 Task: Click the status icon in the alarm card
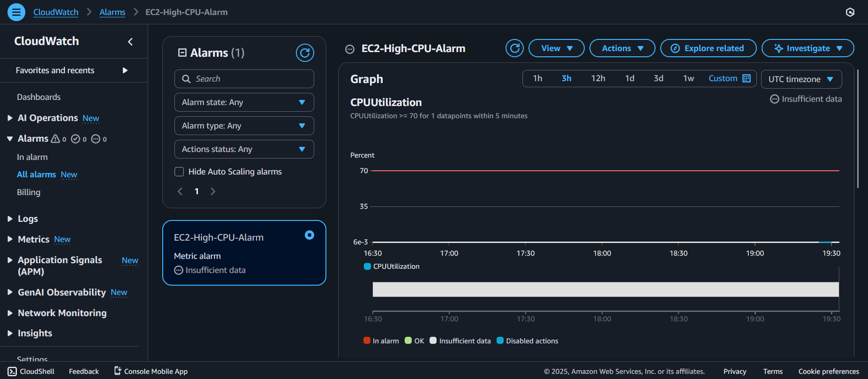click(179, 270)
